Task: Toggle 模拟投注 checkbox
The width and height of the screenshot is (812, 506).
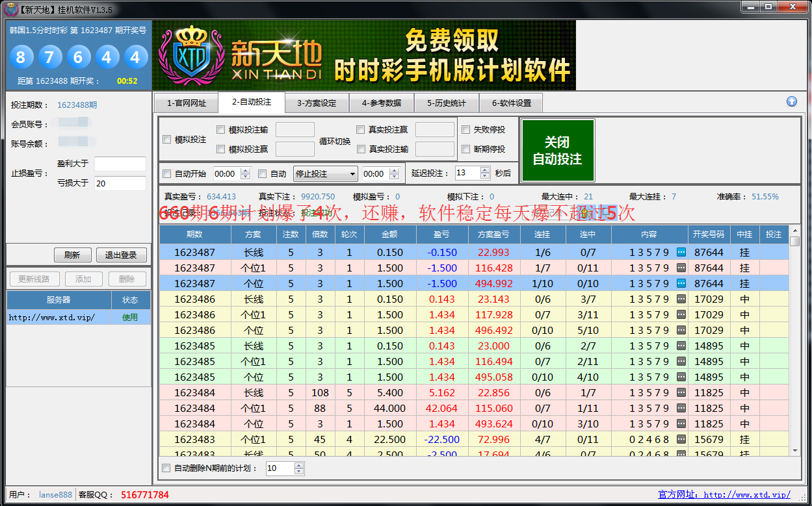Action: 167,139
